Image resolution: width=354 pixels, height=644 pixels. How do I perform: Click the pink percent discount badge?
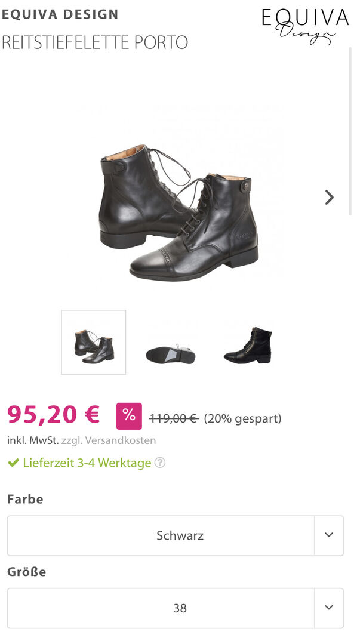pos(130,416)
